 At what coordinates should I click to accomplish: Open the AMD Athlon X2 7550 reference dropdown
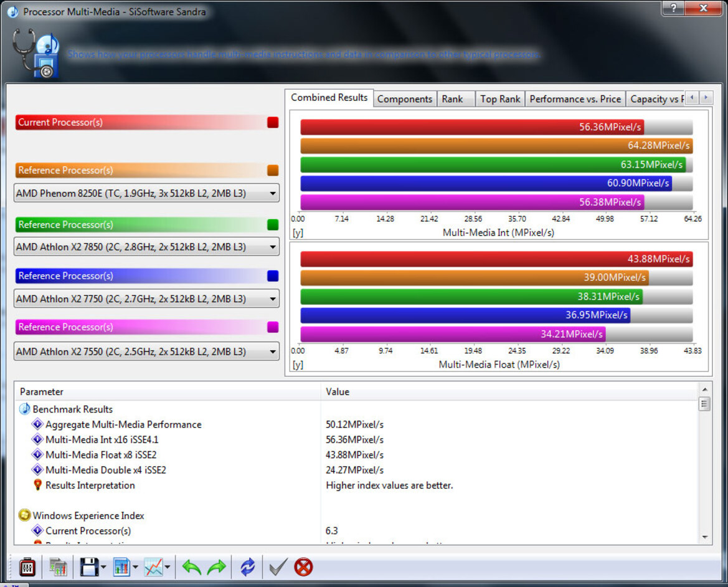pos(146,351)
